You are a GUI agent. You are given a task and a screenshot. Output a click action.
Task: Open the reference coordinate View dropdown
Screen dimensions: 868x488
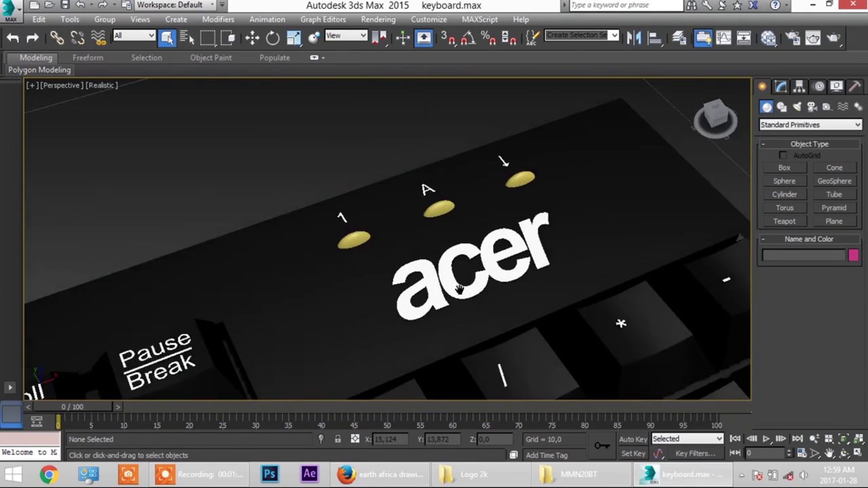[x=346, y=36]
